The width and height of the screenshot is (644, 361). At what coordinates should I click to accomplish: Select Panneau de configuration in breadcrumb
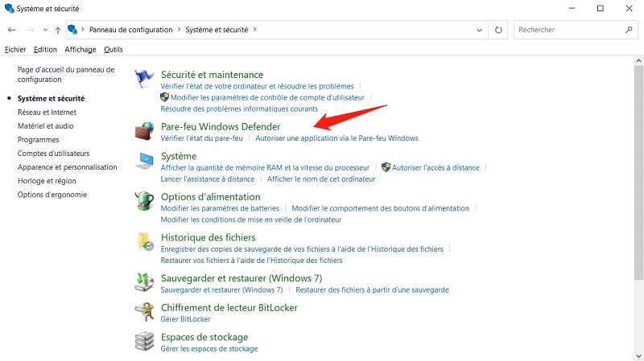pos(130,30)
